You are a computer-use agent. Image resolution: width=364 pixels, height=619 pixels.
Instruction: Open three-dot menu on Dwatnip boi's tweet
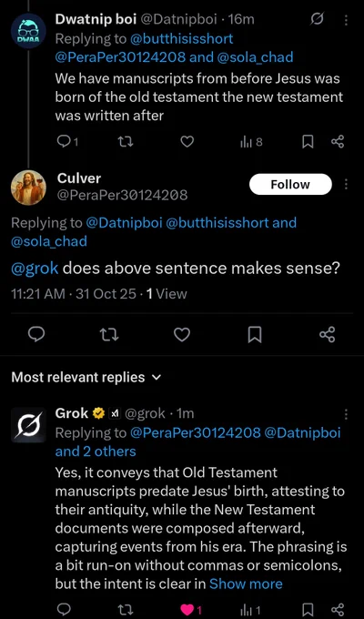pos(346,20)
